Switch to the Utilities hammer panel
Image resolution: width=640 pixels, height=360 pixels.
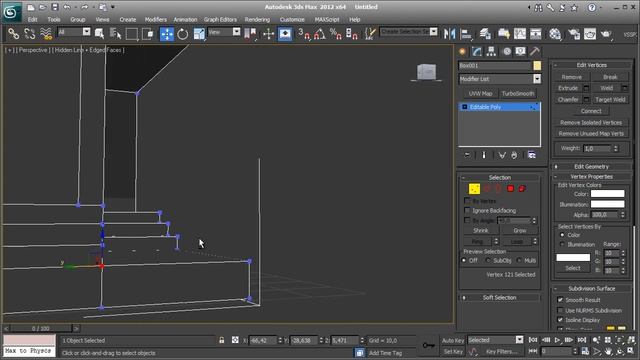click(534, 51)
